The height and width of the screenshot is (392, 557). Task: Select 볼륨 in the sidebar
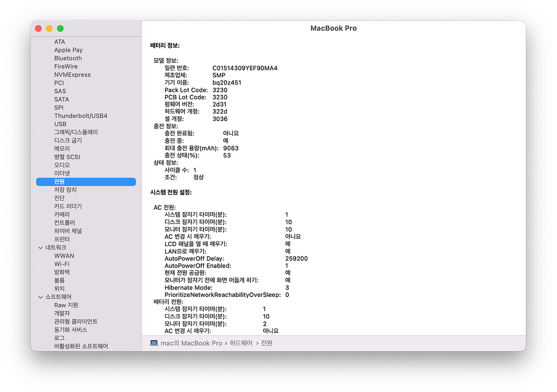coord(59,280)
